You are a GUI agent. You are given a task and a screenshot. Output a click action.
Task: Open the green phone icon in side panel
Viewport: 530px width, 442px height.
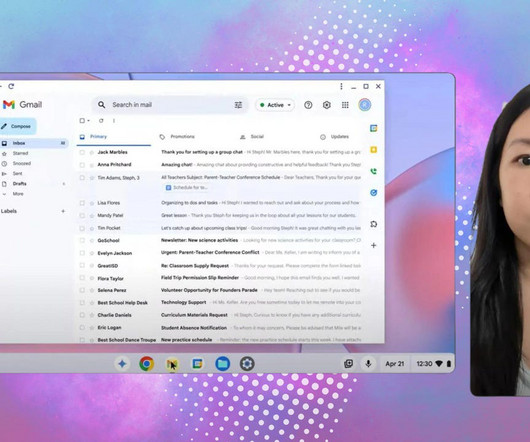374,171
